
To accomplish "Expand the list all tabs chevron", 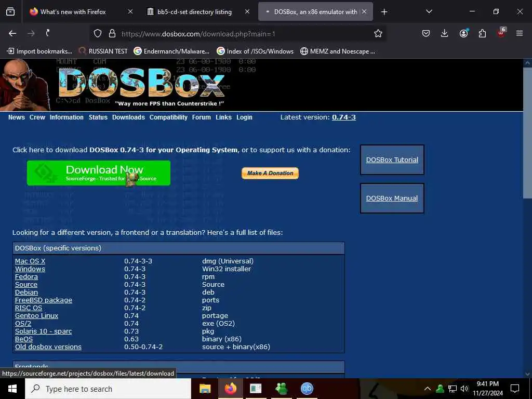I will pyautogui.click(x=429, y=11).
